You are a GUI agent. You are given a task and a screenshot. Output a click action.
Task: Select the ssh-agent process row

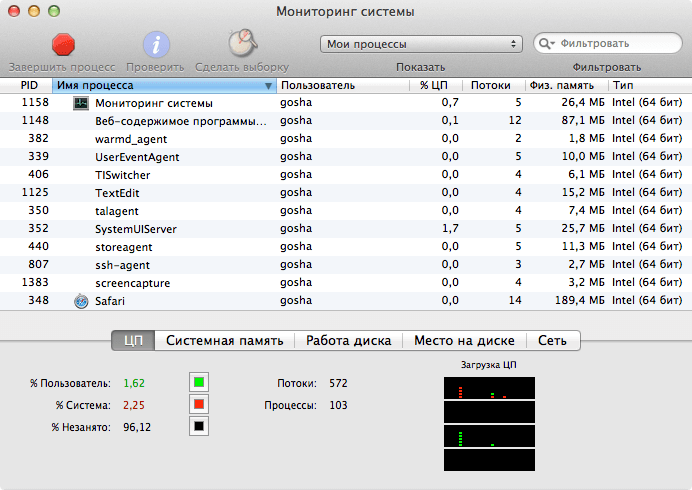(346, 265)
